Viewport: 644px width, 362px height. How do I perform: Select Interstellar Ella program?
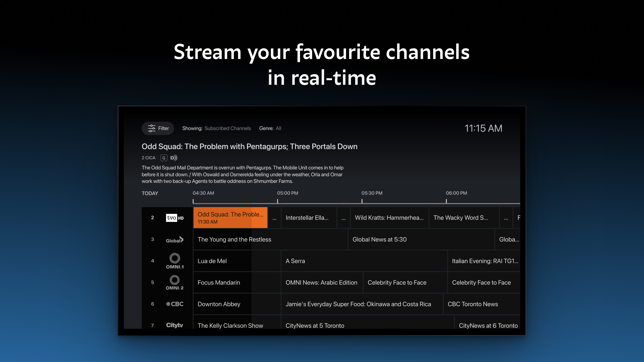point(309,218)
